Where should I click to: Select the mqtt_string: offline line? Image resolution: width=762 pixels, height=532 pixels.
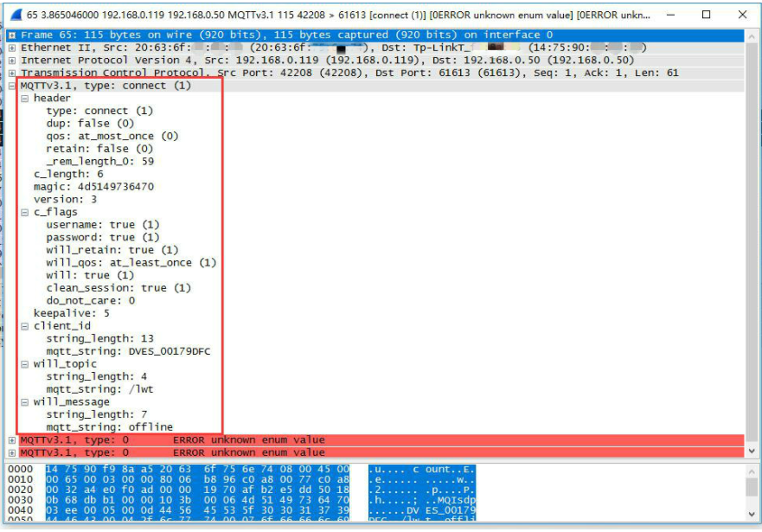pyautogui.click(x=109, y=427)
